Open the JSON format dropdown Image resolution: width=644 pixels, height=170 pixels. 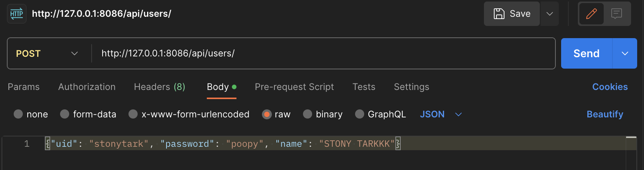click(x=441, y=114)
